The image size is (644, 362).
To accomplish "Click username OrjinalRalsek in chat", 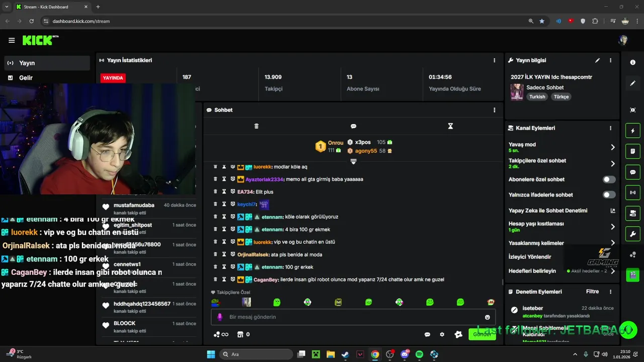I will click(x=253, y=255).
